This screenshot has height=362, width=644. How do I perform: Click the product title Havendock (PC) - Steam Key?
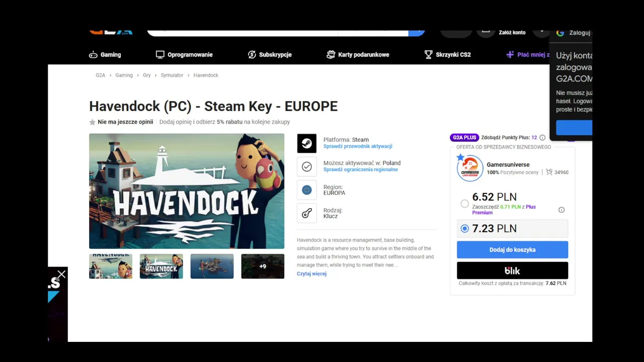coord(213,107)
